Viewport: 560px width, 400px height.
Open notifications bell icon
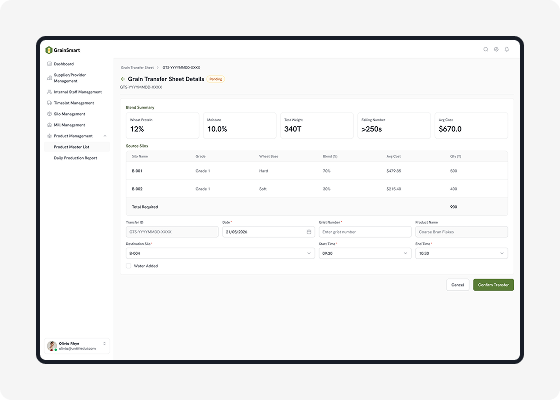(507, 49)
